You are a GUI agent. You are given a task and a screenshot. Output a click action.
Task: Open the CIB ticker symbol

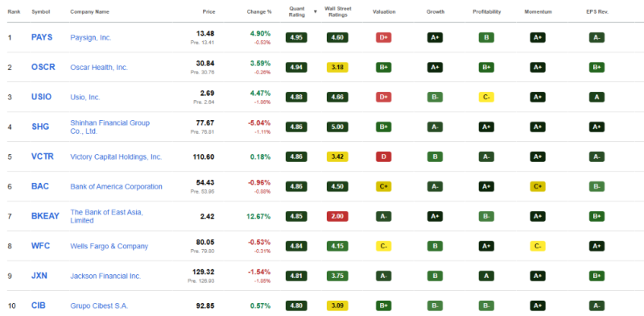point(39,306)
